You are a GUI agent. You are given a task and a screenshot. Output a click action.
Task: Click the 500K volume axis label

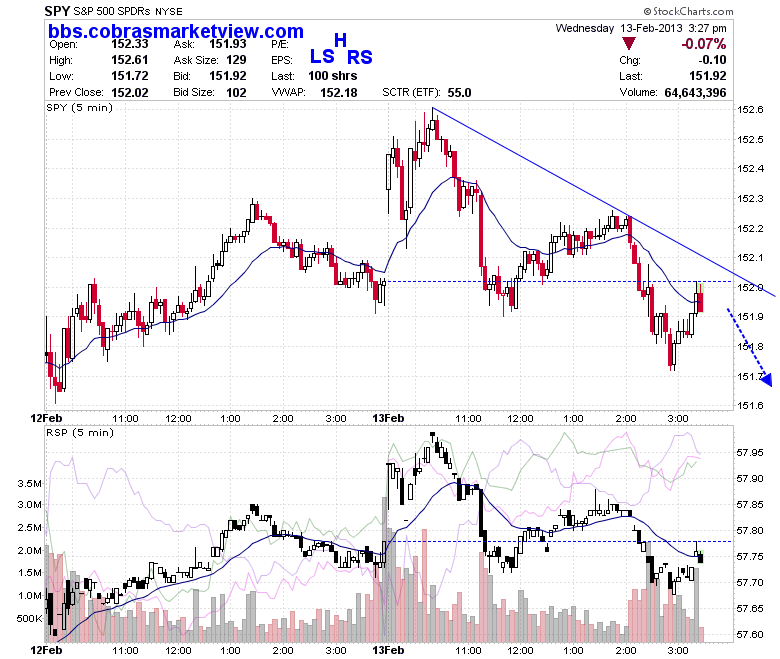pyautogui.click(x=29, y=619)
